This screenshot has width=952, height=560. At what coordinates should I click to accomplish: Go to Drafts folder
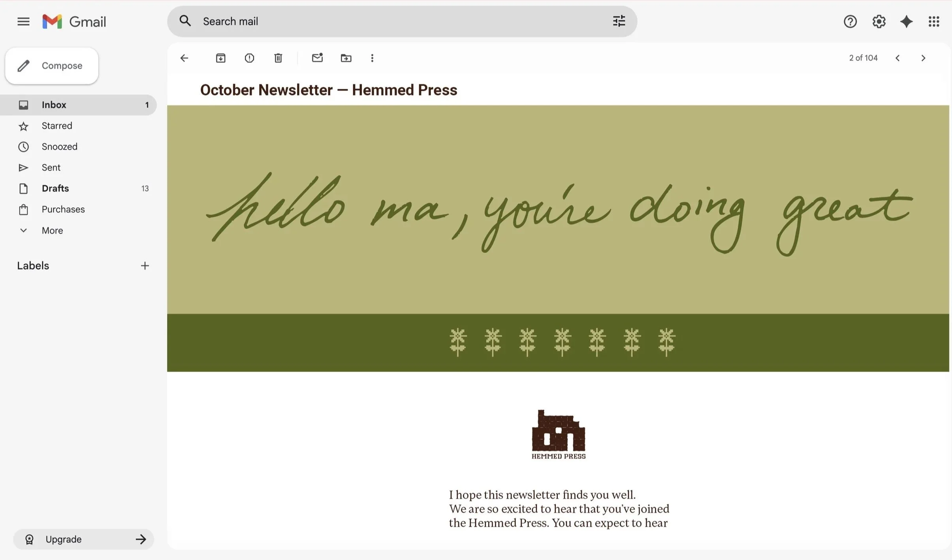pyautogui.click(x=55, y=188)
